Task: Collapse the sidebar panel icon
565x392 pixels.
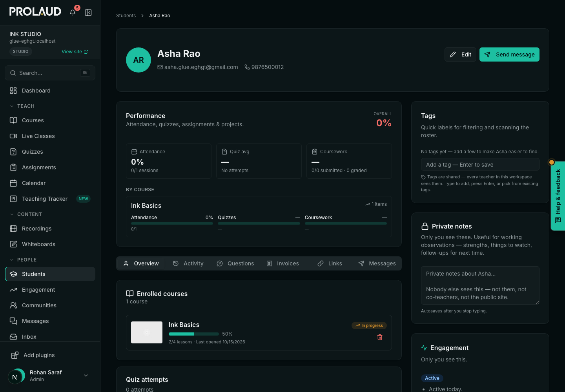Action: point(88,13)
